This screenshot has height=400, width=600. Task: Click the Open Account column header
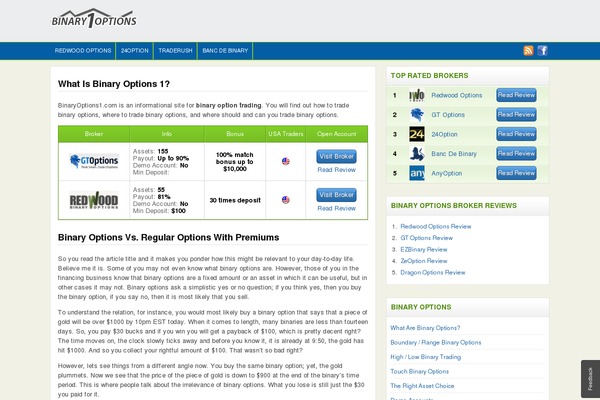pyautogui.click(x=336, y=134)
